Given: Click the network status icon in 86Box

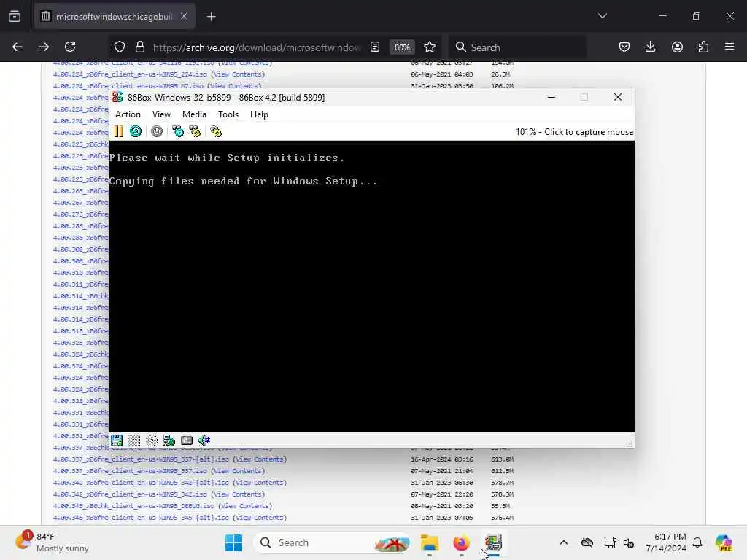Looking at the screenshot, I should 169,440.
